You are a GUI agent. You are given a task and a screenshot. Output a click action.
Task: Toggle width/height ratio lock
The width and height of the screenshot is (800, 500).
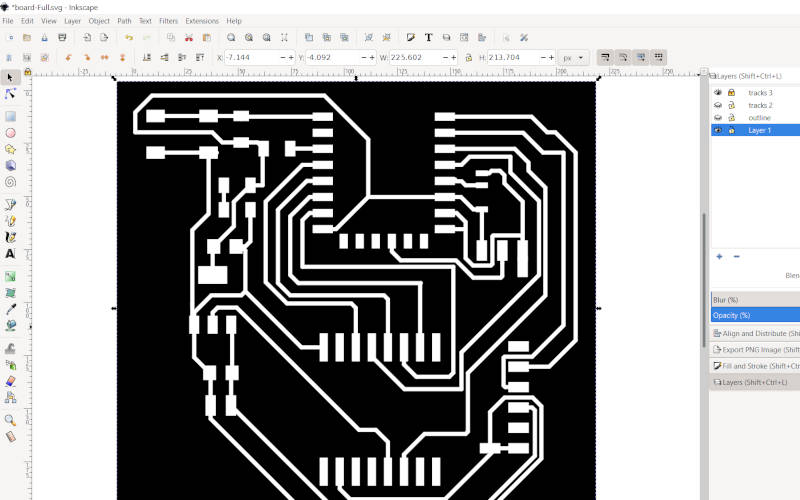tap(468, 58)
